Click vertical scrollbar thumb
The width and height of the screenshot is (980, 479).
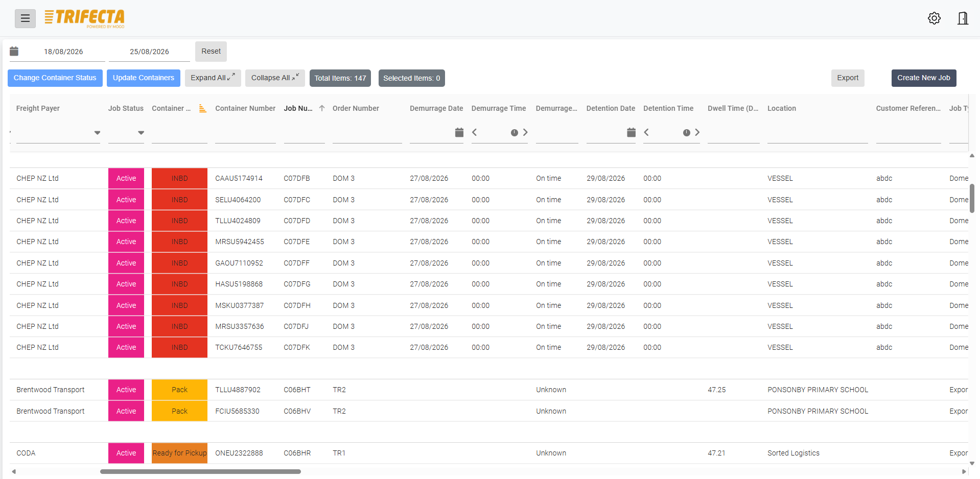click(972, 198)
